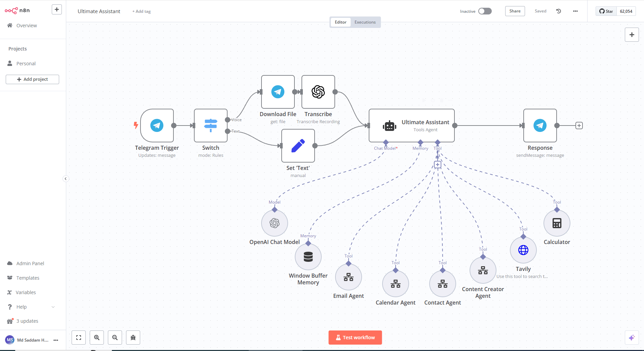Click the Projects heading
The image size is (644, 351).
tap(17, 49)
